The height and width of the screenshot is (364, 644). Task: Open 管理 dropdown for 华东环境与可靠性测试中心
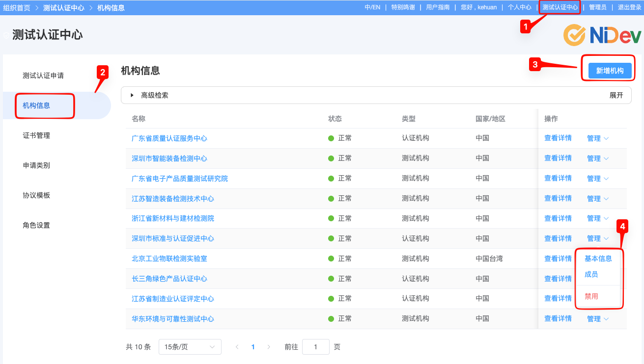click(x=598, y=319)
